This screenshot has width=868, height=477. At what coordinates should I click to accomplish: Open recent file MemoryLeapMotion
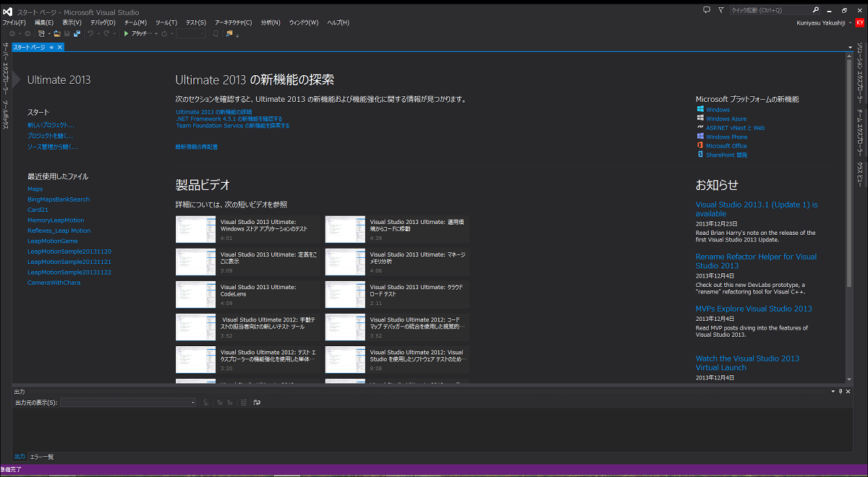(x=56, y=220)
